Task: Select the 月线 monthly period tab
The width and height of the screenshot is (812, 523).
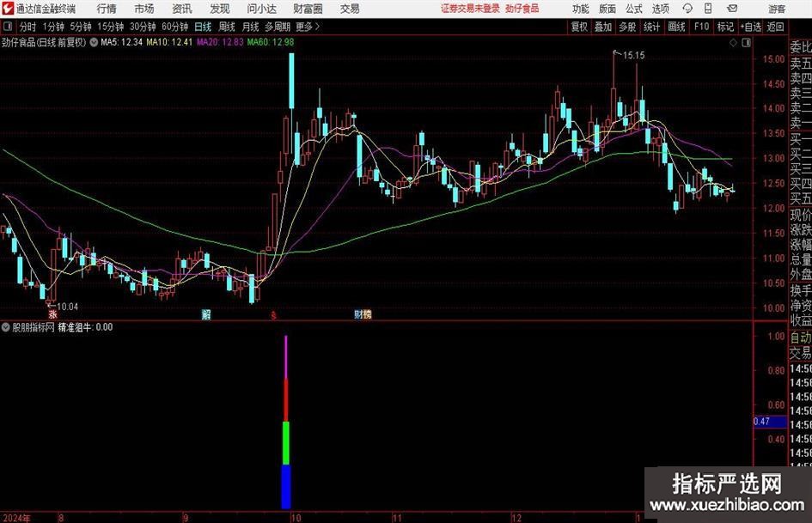Action: pyautogui.click(x=251, y=27)
